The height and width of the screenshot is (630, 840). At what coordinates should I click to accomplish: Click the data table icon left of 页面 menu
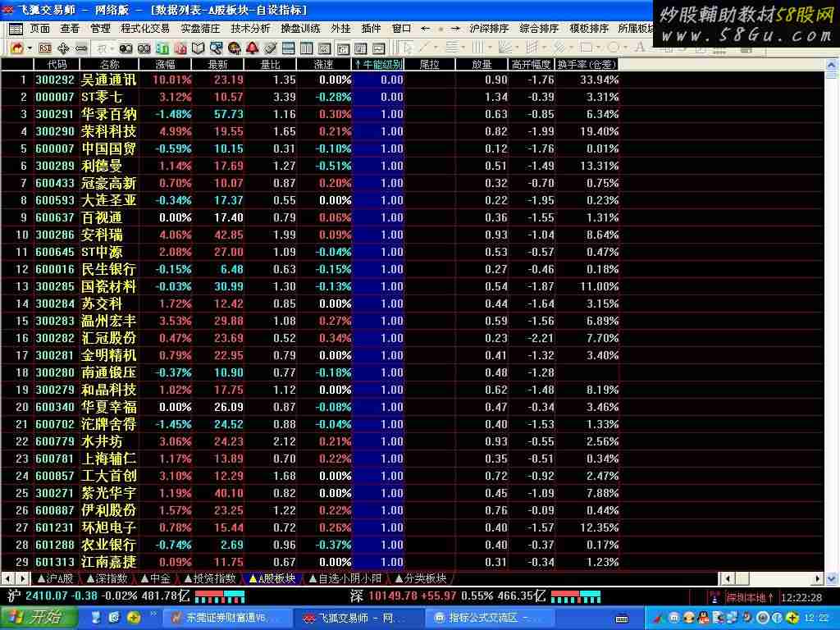click(16, 29)
